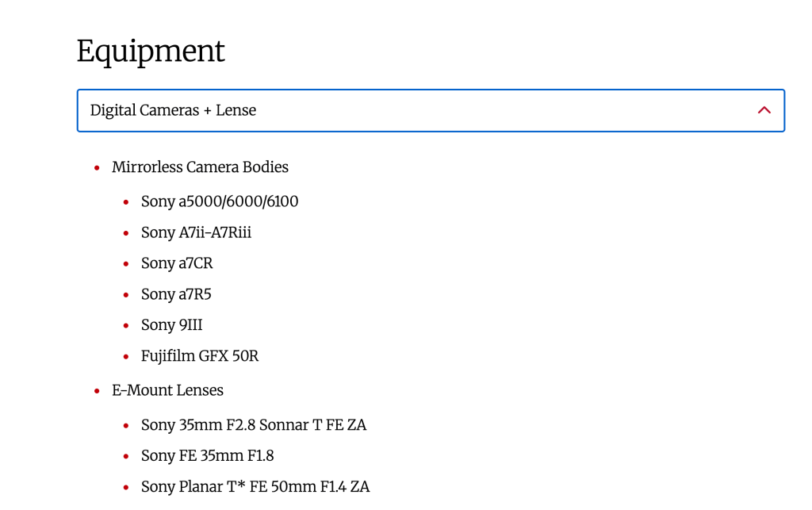
Task: Click Sony Planar T* FE 50mm F1.4 ZA
Action: pyautogui.click(x=255, y=487)
